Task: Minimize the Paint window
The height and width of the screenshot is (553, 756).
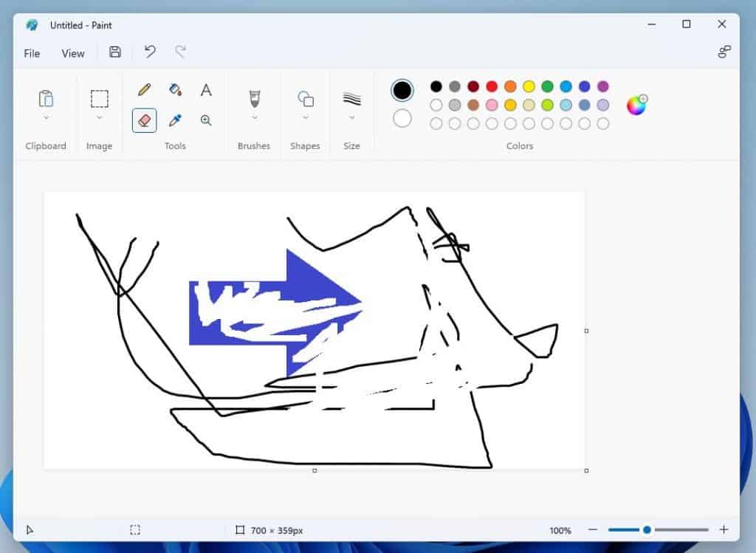Action: (651, 24)
